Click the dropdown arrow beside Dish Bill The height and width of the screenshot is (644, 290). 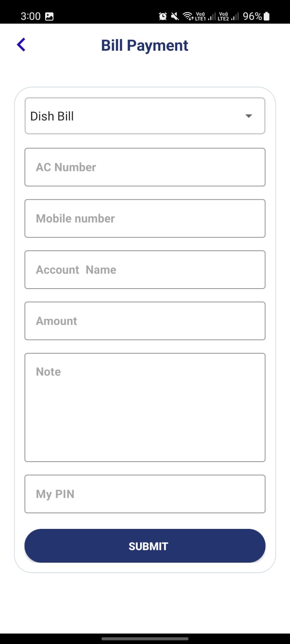point(249,116)
